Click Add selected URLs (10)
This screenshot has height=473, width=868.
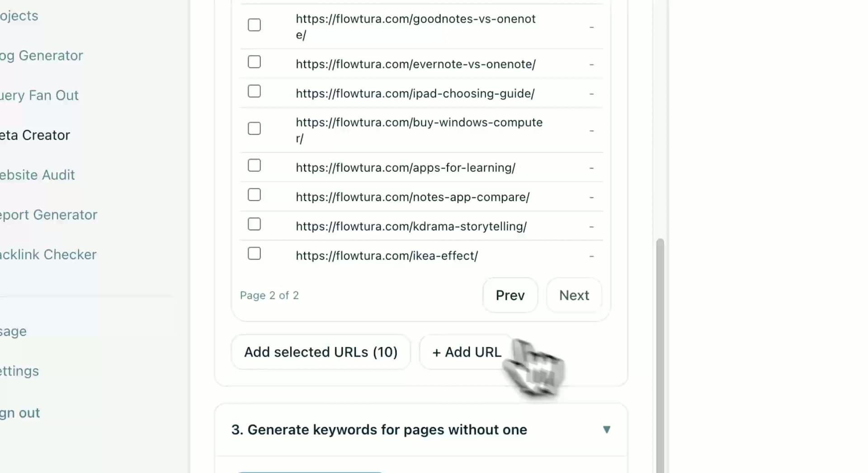pyautogui.click(x=321, y=352)
